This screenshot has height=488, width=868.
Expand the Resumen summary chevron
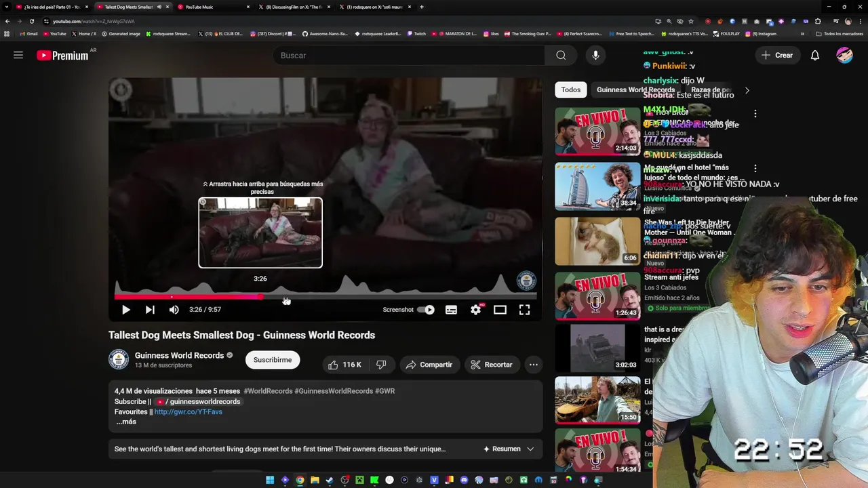[530, 449]
